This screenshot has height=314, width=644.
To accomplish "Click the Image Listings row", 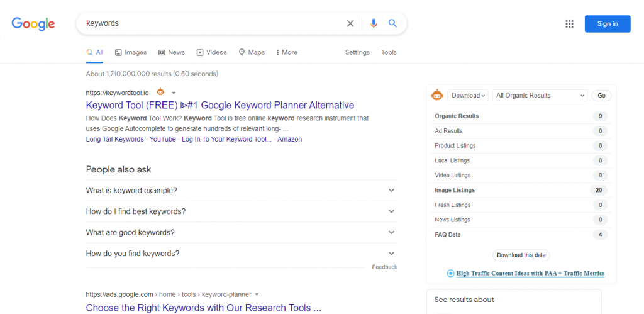I will [521, 190].
